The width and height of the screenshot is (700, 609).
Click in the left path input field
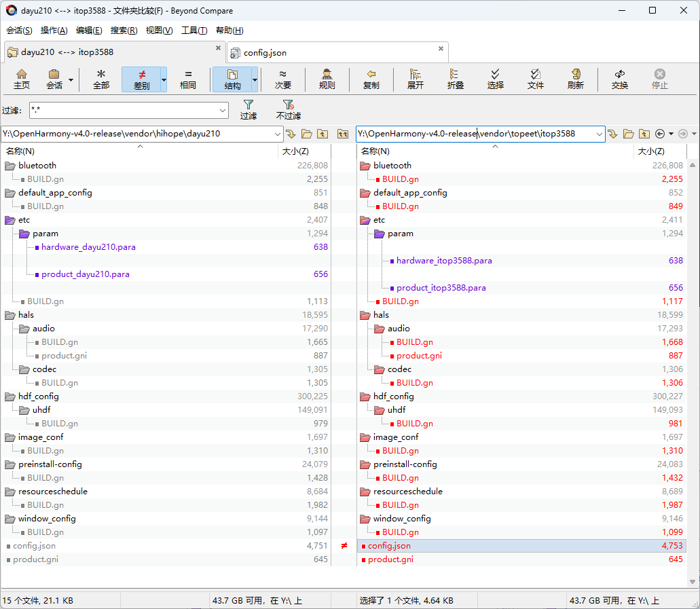[x=136, y=134]
